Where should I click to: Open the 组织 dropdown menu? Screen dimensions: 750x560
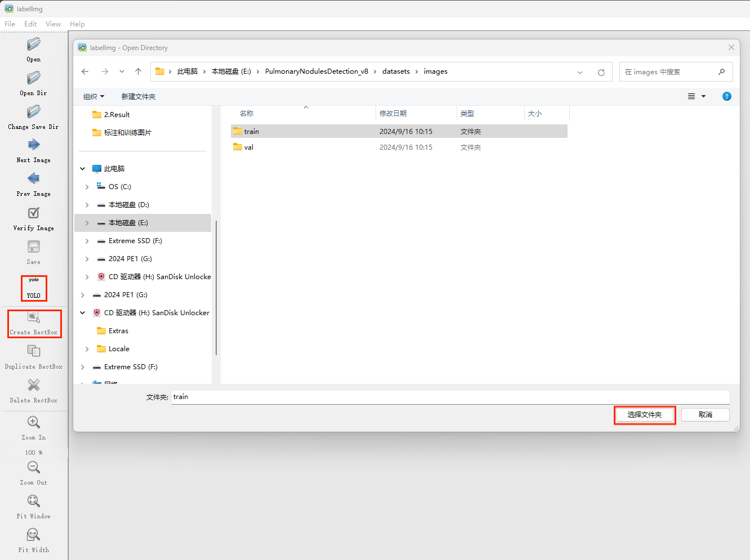94,96
